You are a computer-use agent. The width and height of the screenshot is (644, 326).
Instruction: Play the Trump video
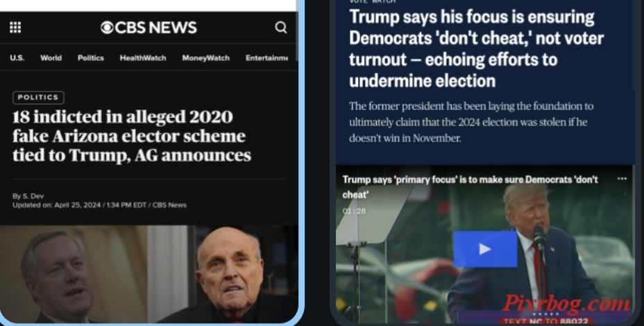tap(485, 249)
